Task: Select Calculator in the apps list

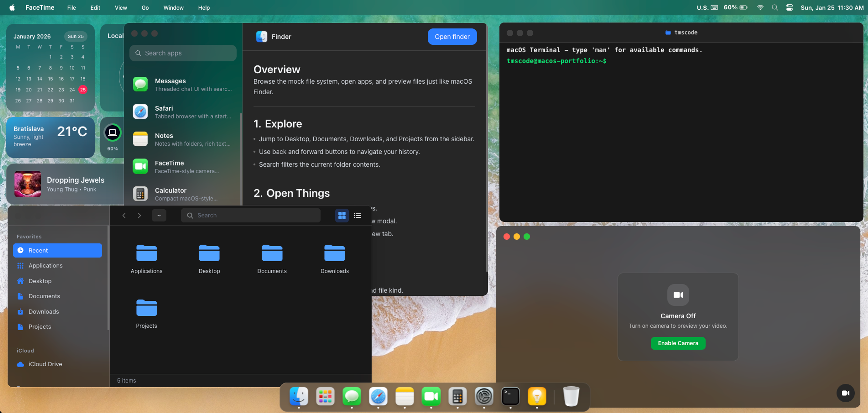Action: click(x=183, y=194)
